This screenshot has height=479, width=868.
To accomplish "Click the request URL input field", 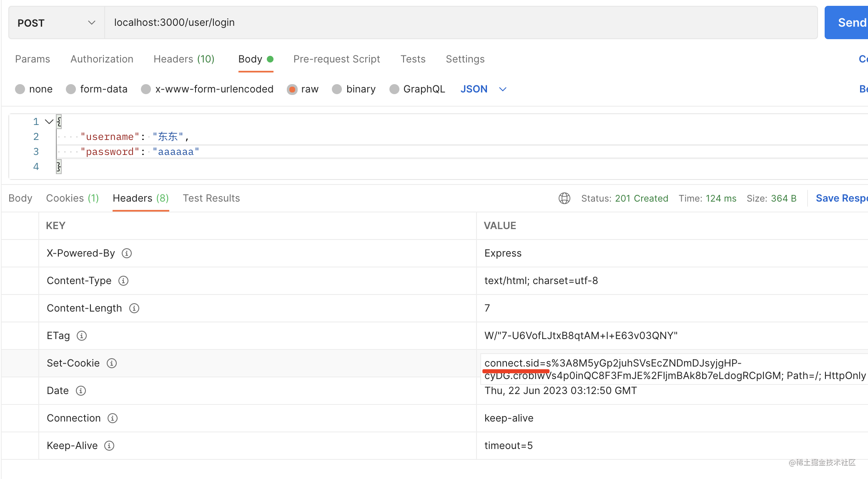I will coord(459,22).
